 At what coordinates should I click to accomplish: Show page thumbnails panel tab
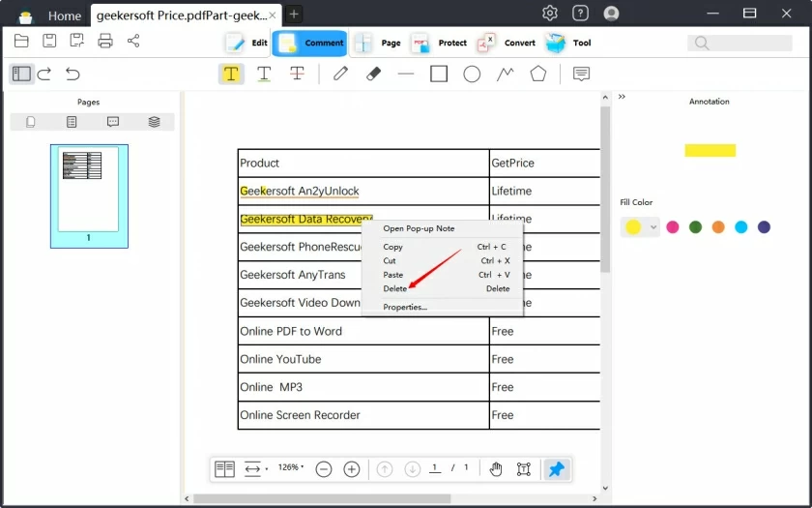coord(31,122)
